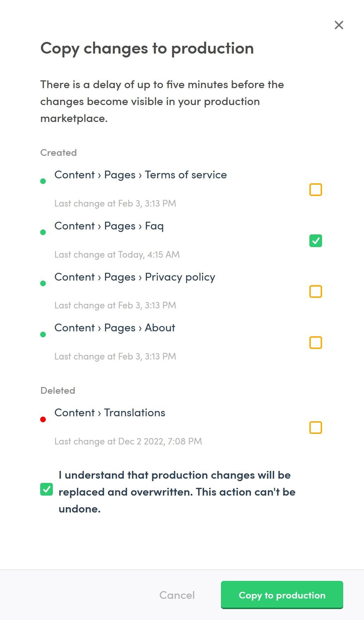Select the Content › Pages › Faq entry
The image size is (364, 620).
coord(109,226)
